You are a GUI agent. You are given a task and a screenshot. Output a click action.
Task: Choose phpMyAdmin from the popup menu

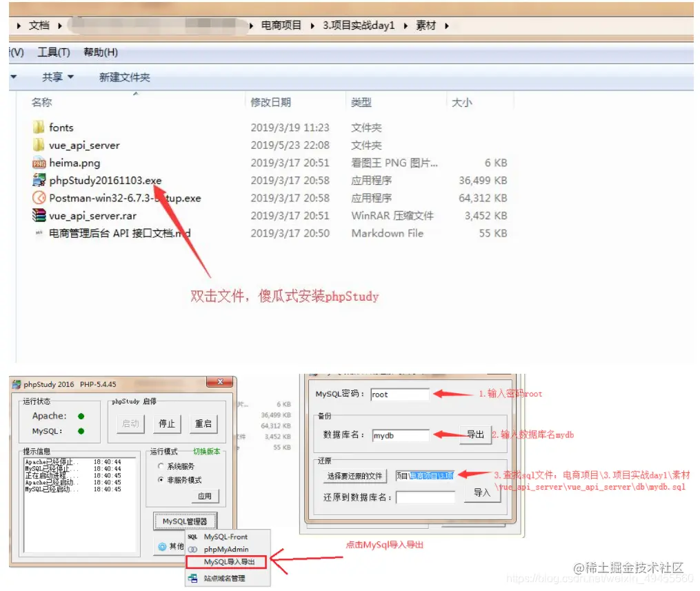(226, 549)
